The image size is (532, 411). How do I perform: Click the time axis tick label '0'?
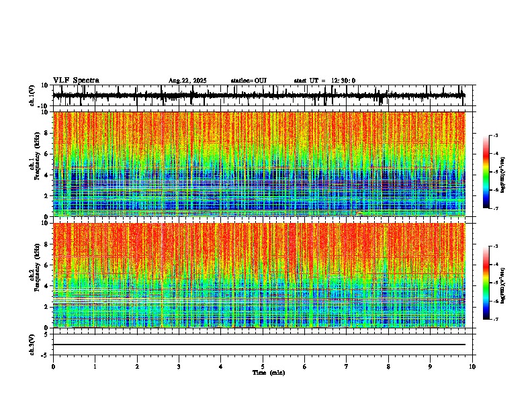[53, 367]
